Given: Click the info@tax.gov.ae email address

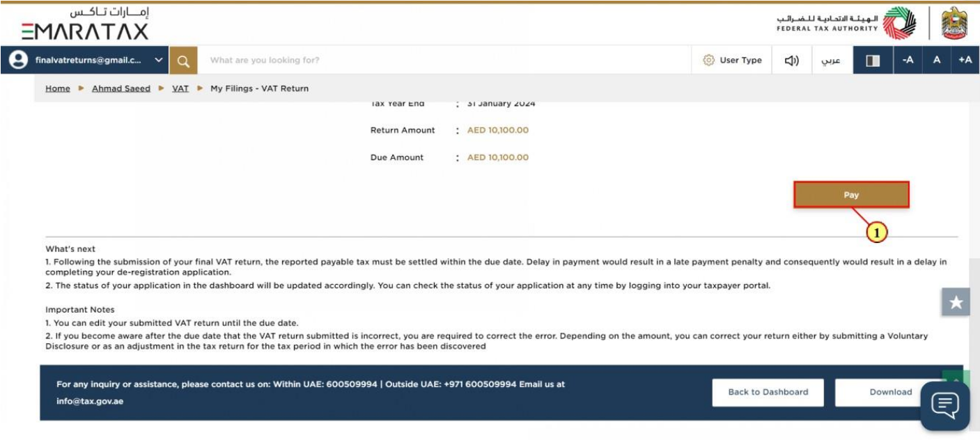Looking at the screenshot, I should tap(90, 402).
